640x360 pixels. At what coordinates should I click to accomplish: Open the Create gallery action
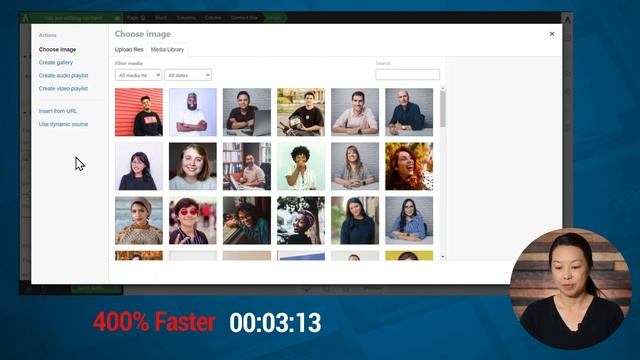pos(56,62)
